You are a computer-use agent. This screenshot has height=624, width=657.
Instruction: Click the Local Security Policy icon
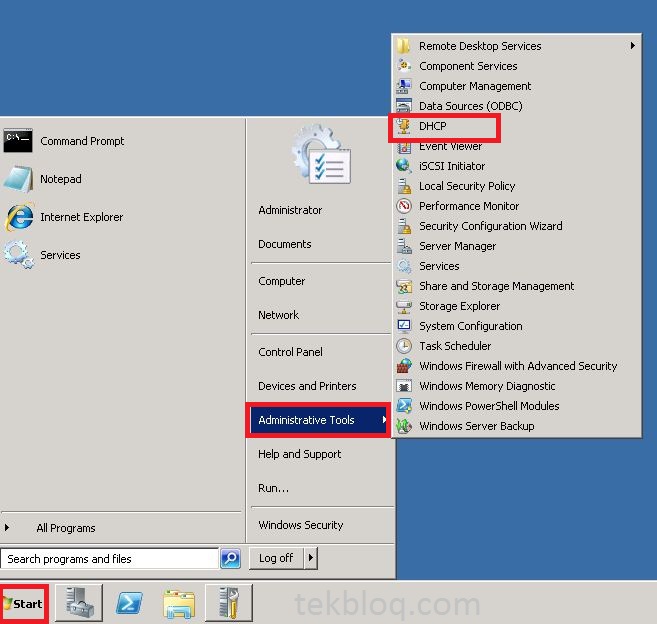coord(404,186)
